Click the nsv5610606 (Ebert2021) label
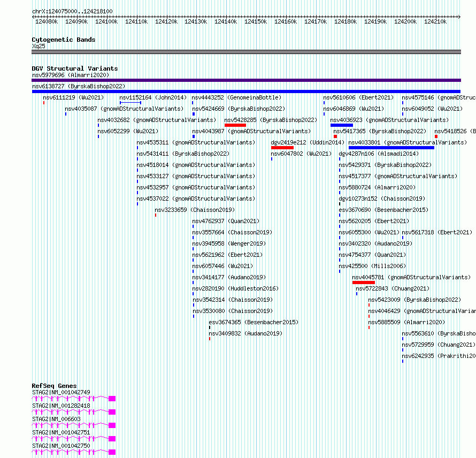Viewport: 476px width, 458px height. pyautogui.click(x=358, y=97)
